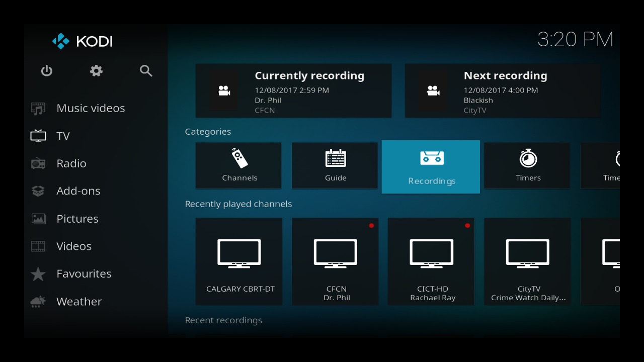
Task: Go to the Radio section
Action: [x=71, y=163]
